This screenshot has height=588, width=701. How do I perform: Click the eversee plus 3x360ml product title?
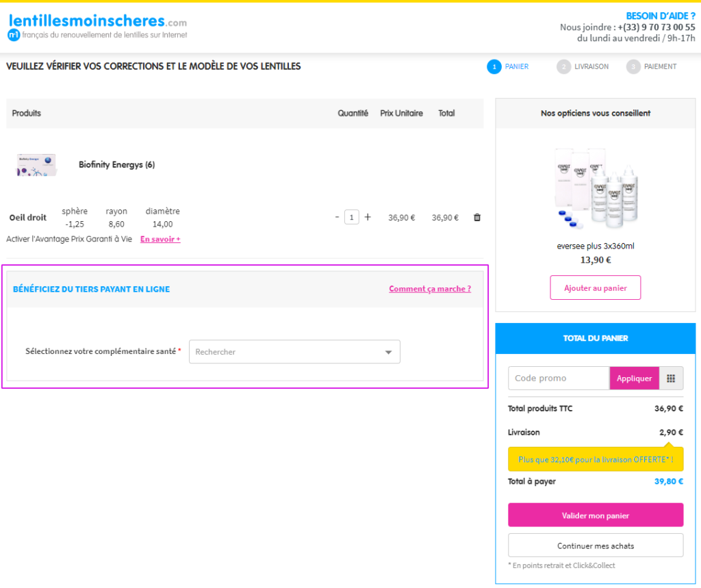pyautogui.click(x=595, y=246)
